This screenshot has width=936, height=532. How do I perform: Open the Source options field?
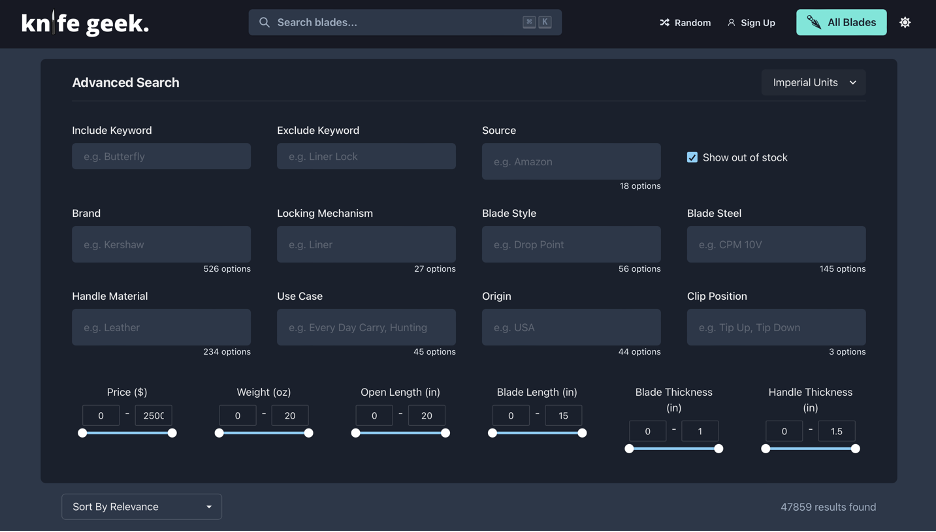point(571,161)
